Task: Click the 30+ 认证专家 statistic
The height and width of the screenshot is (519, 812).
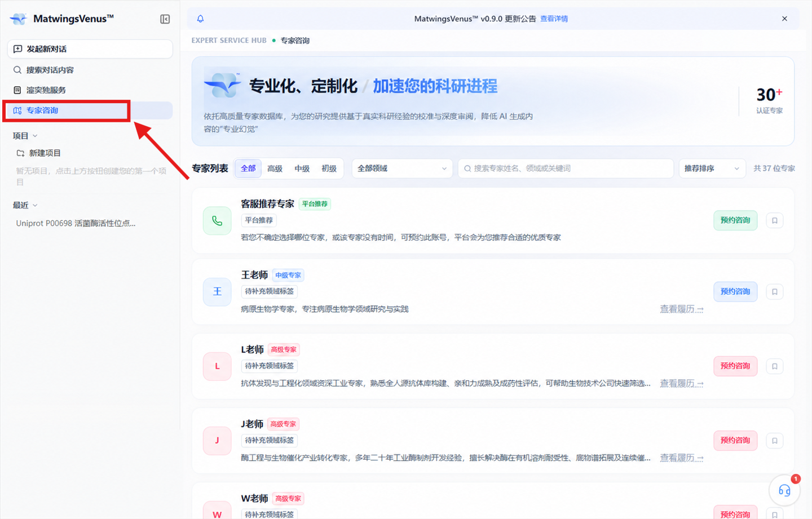Action: coord(770,100)
